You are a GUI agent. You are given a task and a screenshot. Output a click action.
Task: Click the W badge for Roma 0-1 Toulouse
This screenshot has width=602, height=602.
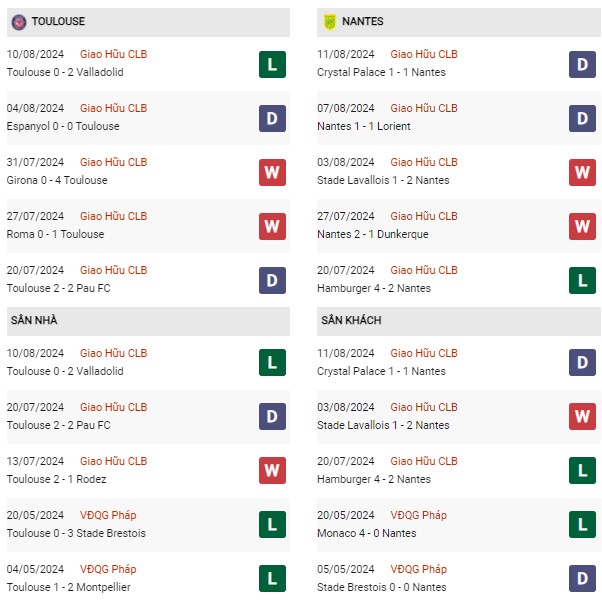(x=272, y=227)
